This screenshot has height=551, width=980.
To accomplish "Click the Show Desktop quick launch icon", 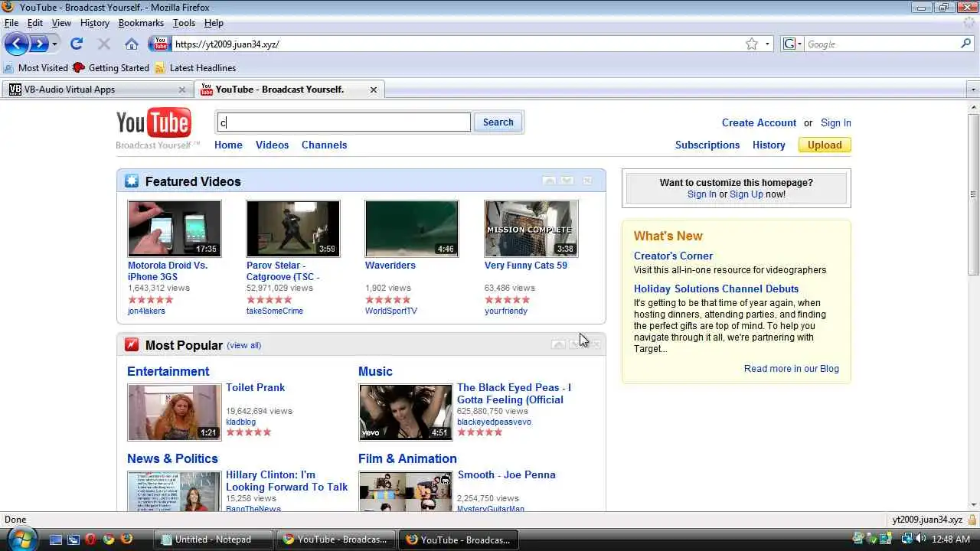I will tap(55, 540).
